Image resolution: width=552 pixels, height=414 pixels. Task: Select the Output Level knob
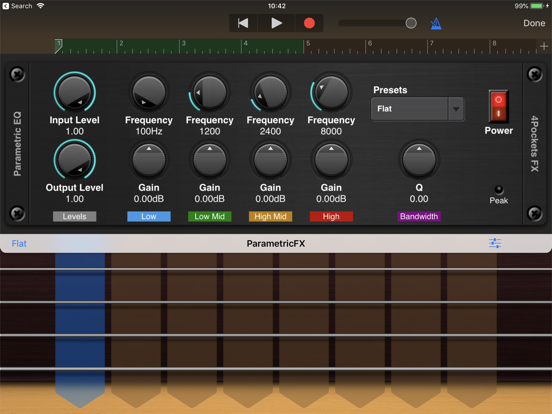(75, 160)
